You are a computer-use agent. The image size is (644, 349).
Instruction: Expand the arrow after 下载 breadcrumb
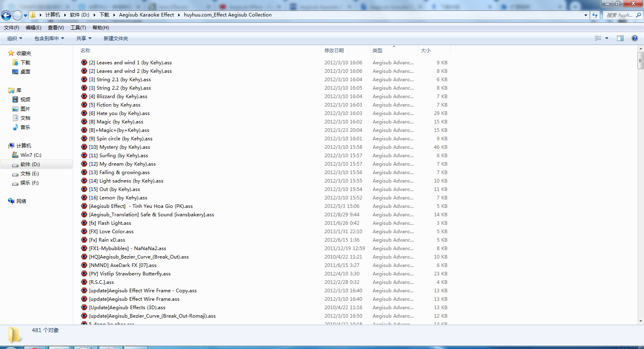click(x=114, y=15)
